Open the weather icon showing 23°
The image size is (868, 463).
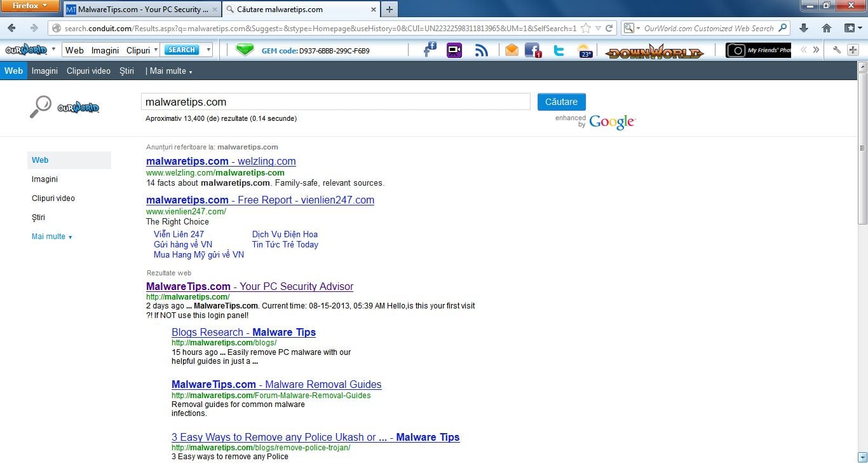pyautogui.click(x=585, y=50)
